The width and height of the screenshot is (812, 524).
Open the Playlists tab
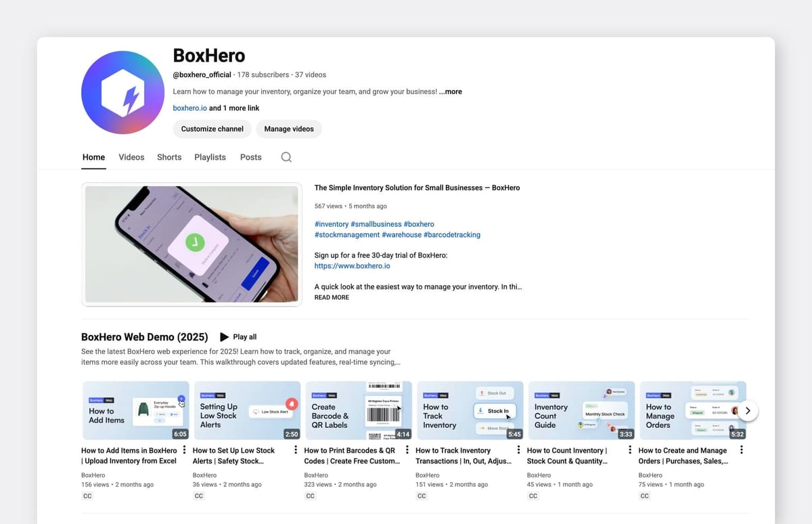pos(210,157)
